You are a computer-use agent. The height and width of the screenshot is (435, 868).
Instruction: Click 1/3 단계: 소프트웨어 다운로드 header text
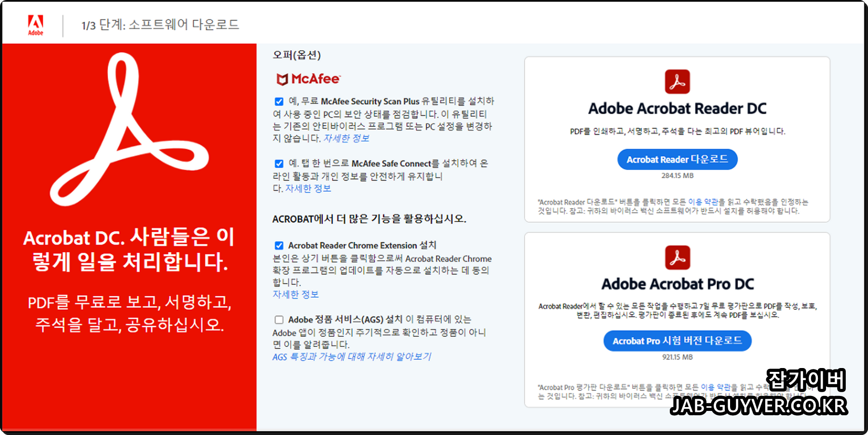[x=160, y=25]
